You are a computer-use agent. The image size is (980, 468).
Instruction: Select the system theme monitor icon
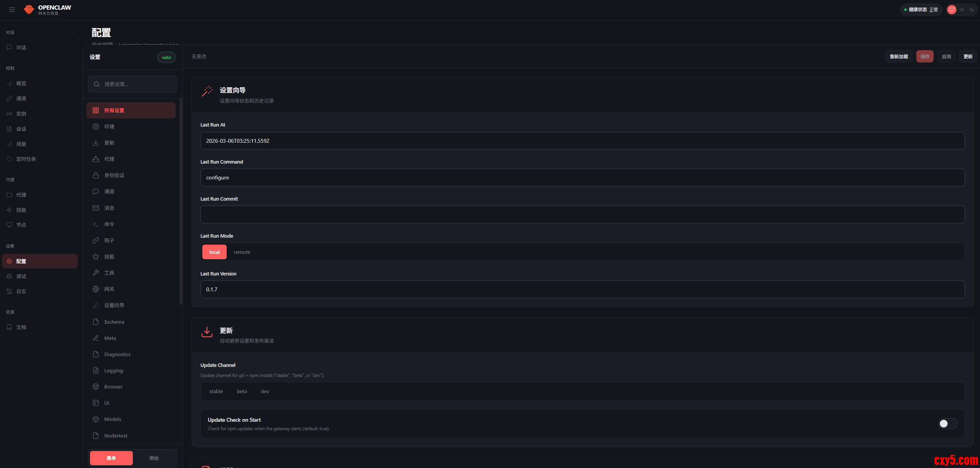[x=952, y=10]
